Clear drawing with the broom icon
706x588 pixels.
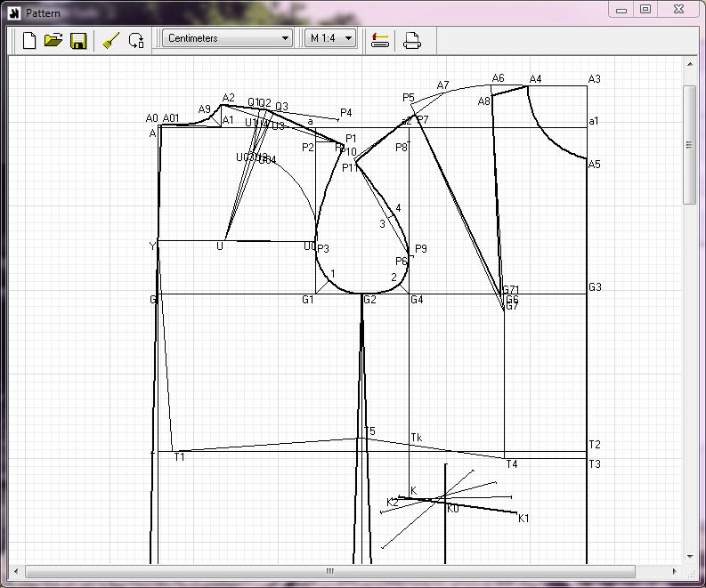(110, 41)
